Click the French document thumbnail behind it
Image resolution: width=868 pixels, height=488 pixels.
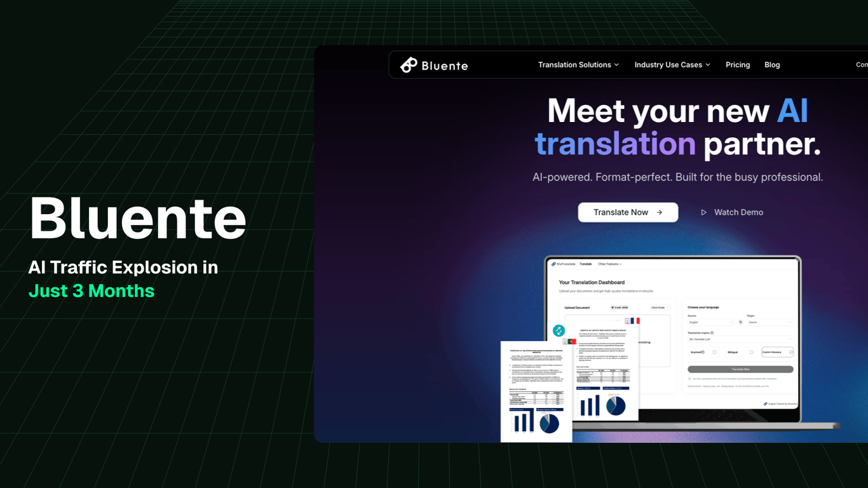pos(607,372)
